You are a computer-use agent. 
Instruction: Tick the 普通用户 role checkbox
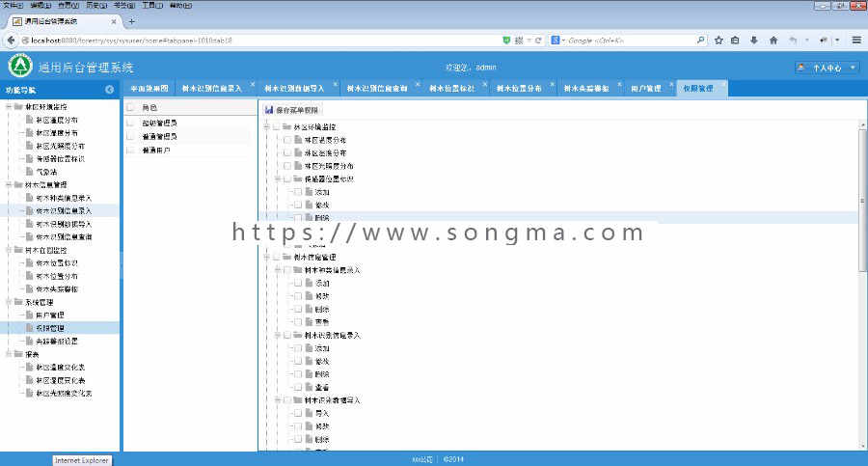pyautogui.click(x=130, y=150)
